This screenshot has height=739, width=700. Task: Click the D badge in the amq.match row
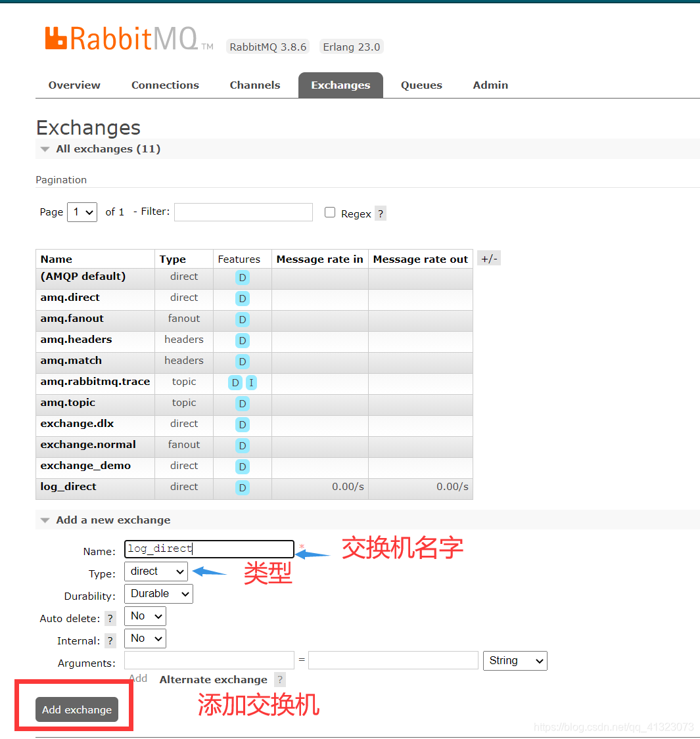(x=243, y=361)
